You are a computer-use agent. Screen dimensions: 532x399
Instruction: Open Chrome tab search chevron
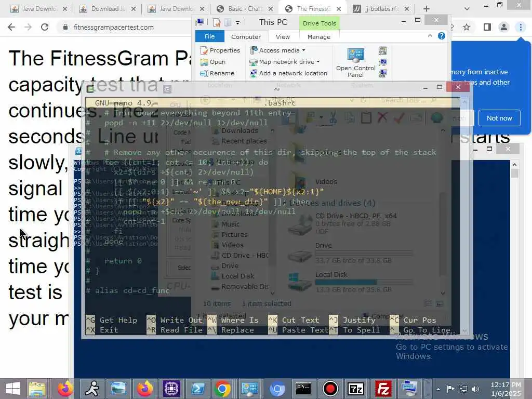pos(467,9)
